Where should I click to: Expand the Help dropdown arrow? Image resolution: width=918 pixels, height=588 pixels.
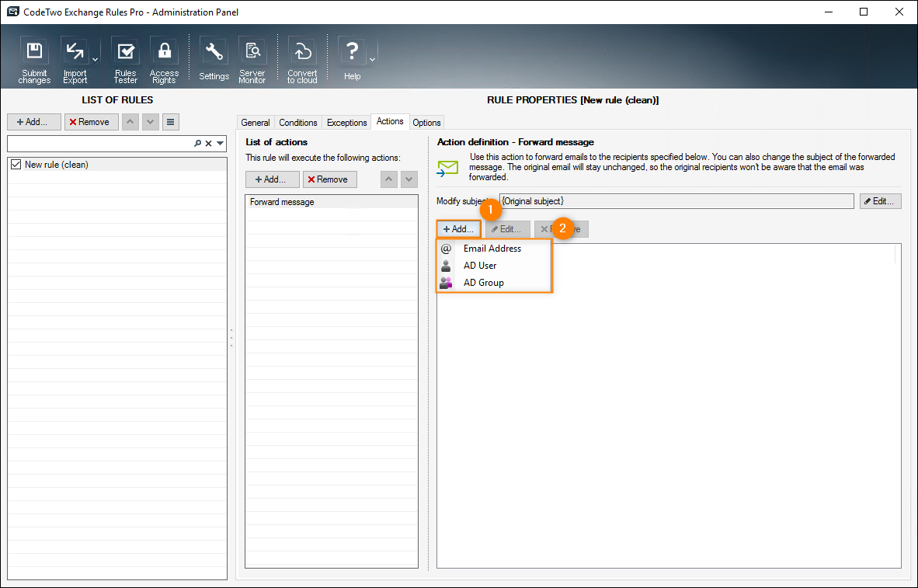(x=372, y=60)
